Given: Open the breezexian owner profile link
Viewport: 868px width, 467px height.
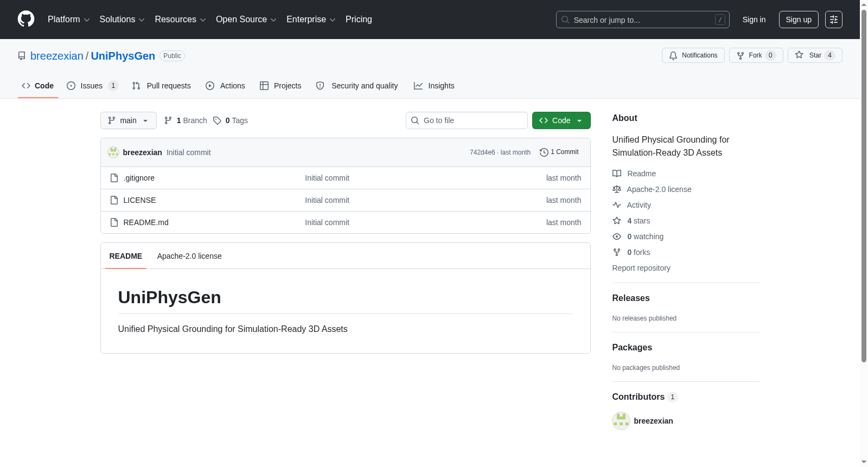Looking at the screenshot, I should tap(57, 56).
